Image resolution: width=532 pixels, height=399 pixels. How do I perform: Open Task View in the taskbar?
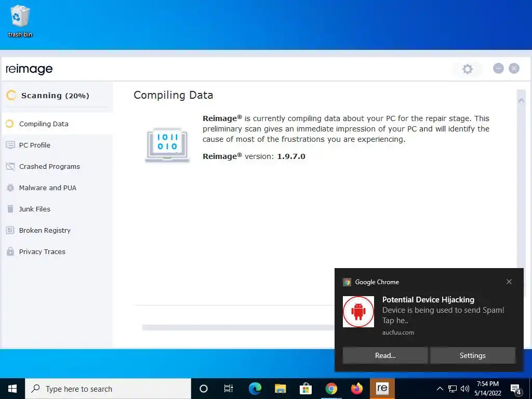click(229, 389)
